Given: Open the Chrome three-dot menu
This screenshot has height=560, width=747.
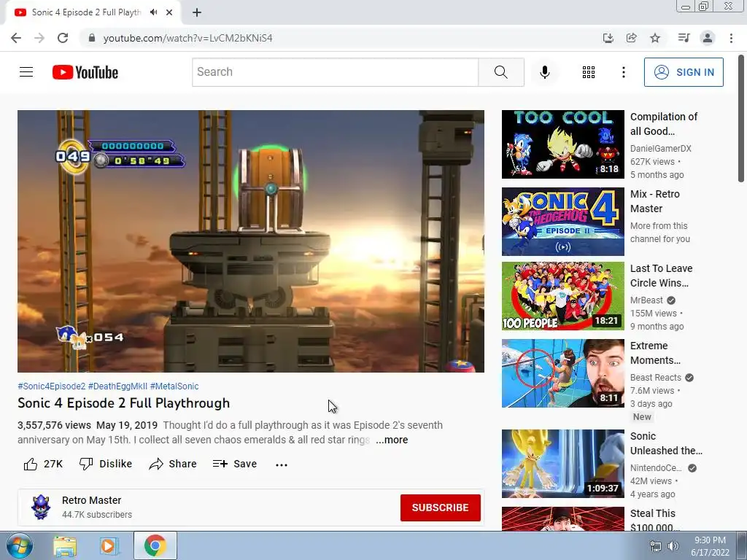Looking at the screenshot, I should point(731,38).
